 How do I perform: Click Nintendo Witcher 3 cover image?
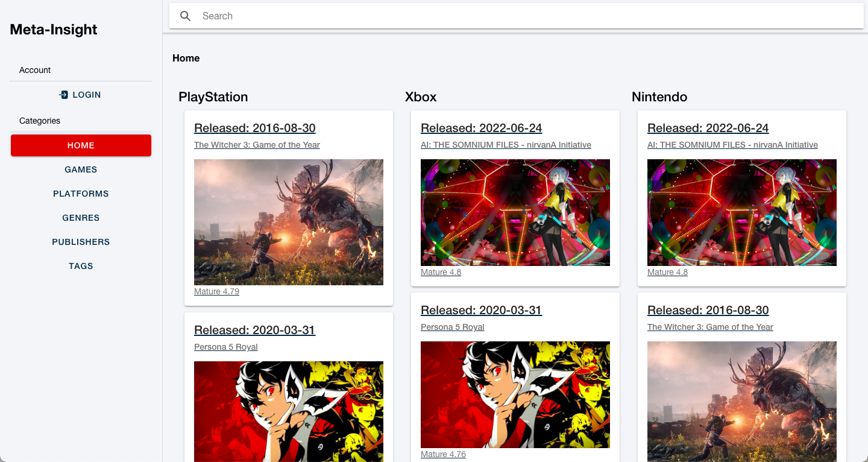(742, 402)
